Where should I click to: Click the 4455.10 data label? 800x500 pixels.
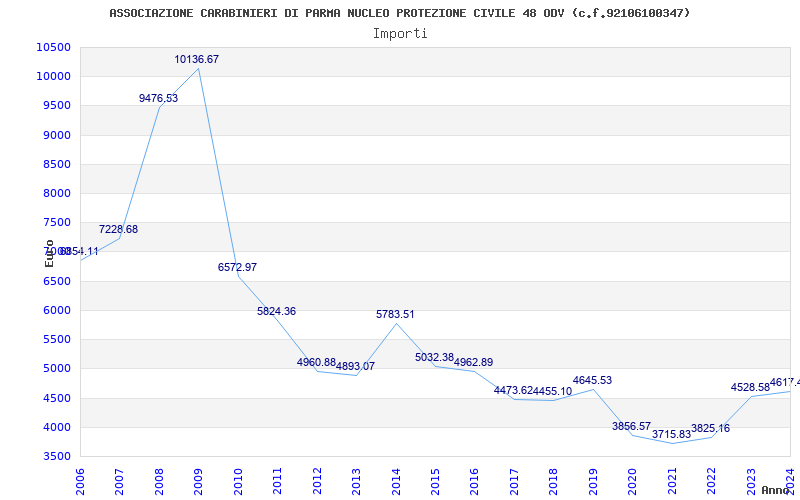click(553, 391)
